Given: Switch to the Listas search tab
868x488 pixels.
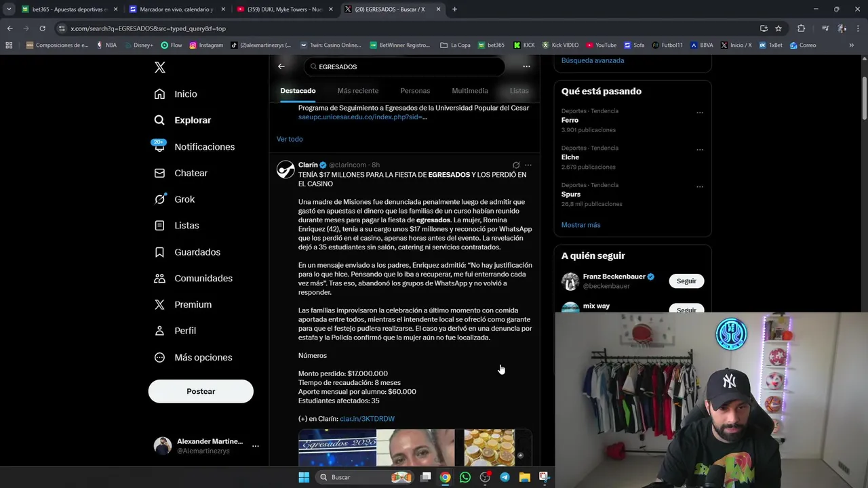Looking at the screenshot, I should 519,91.
